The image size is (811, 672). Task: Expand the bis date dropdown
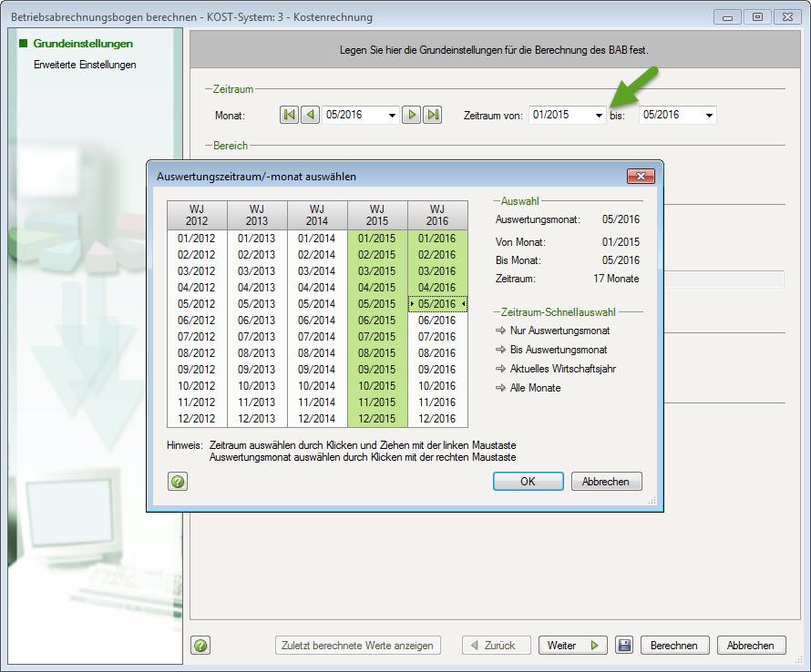tap(708, 116)
